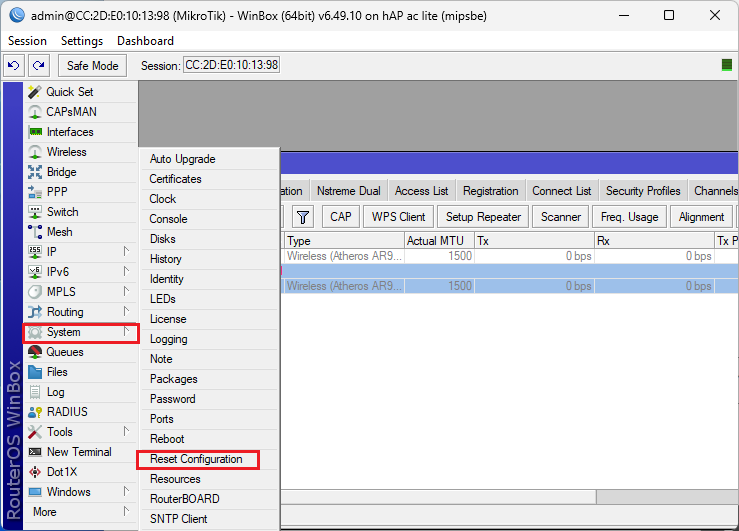Click the IPv6 menu icon
Viewport: 739px width, 531px height.
(35, 272)
